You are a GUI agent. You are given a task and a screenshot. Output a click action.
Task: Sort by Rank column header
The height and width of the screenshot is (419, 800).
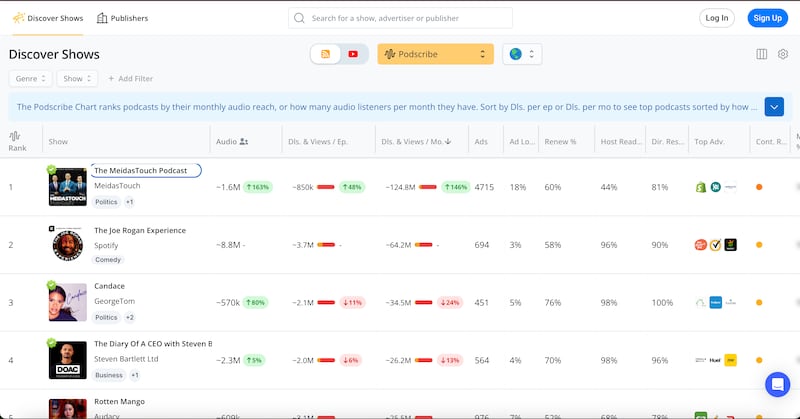(17, 141)
